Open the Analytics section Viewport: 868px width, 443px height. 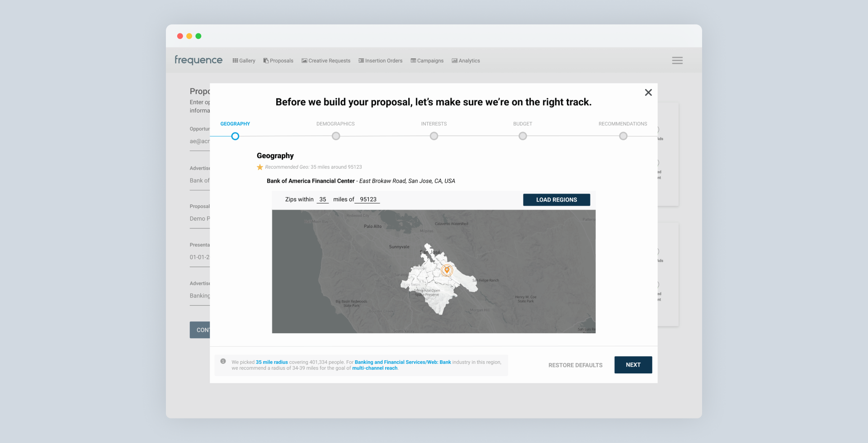click(x=466, y=61)
